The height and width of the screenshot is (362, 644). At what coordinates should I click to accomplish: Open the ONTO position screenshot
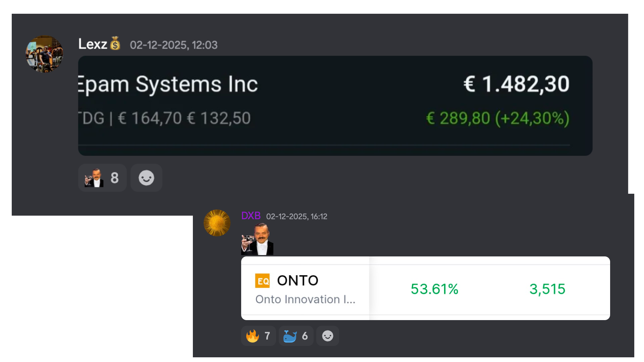[x=425, y=288]
